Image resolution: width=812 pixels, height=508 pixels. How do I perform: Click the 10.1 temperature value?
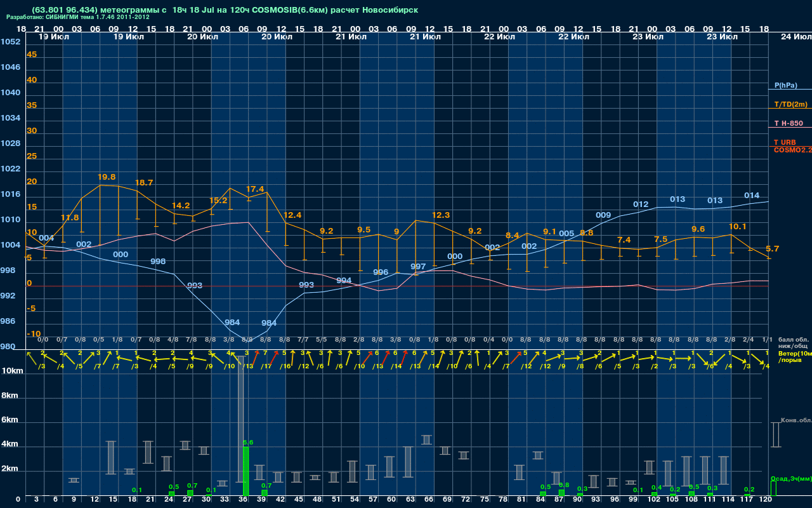(x=737, y=227)
